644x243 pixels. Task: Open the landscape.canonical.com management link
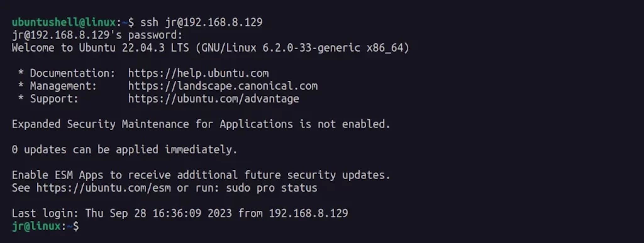click(x=223, y=86)
